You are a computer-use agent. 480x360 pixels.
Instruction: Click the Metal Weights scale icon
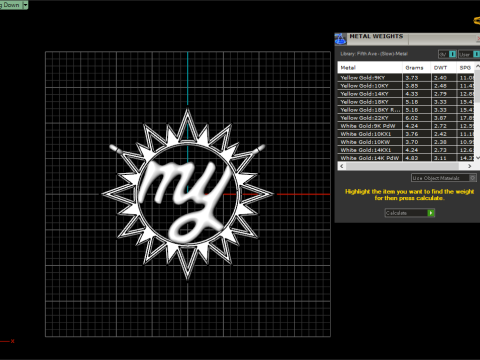click(340, 39)
